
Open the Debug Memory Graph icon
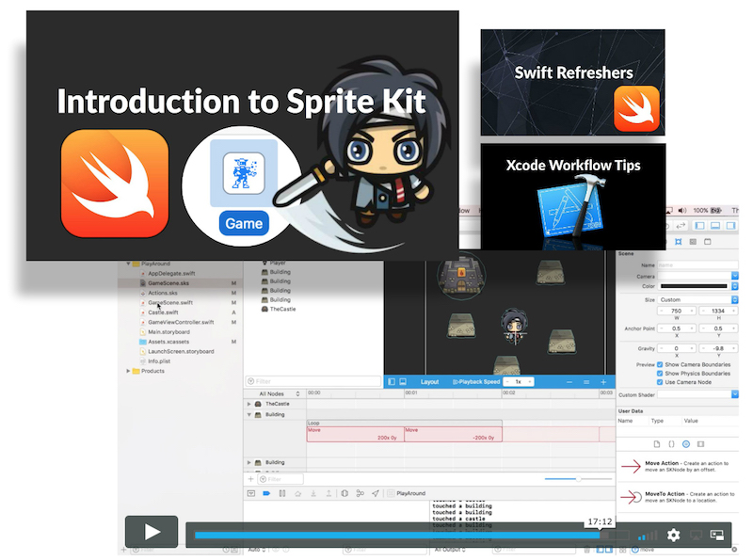coord(360,493)
